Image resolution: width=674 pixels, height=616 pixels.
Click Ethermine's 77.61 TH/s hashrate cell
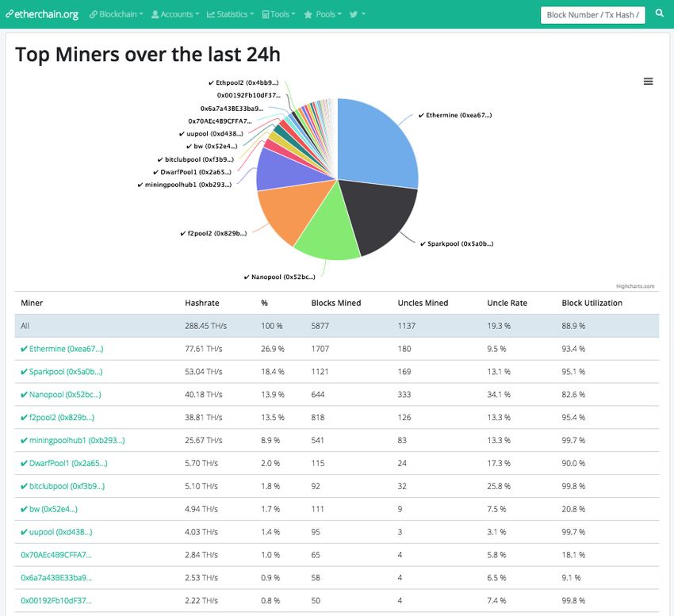204,349
